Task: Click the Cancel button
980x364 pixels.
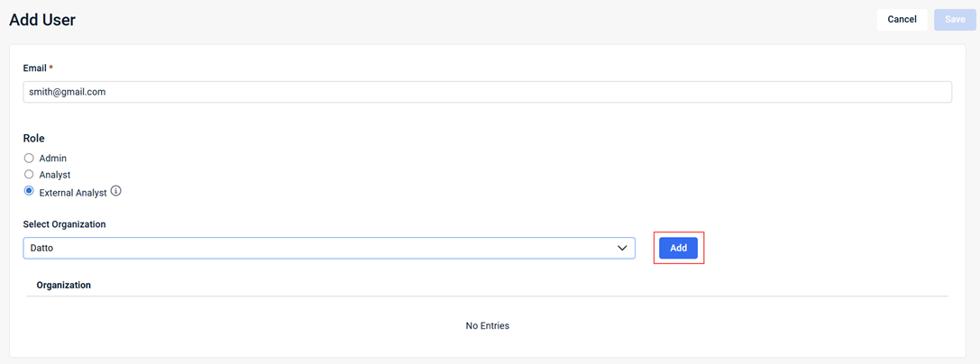Action: 902,19
